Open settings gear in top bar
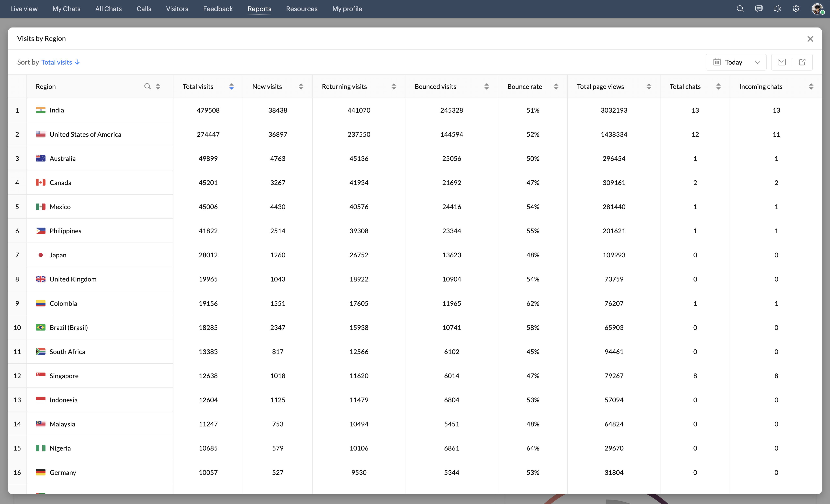The height and width of the screenshot is (504, 830). coord(796,9)
